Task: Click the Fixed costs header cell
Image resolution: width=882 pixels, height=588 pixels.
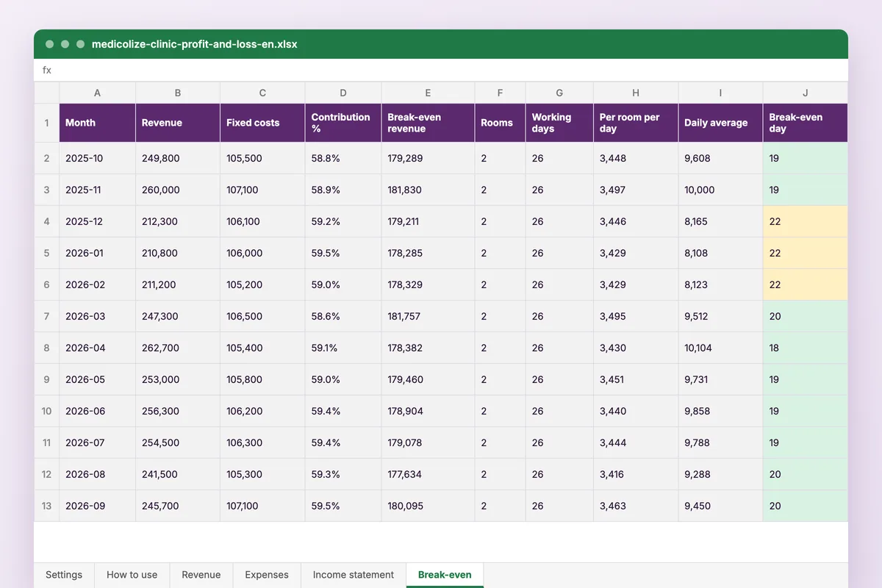Action: [x=262, y=123]
